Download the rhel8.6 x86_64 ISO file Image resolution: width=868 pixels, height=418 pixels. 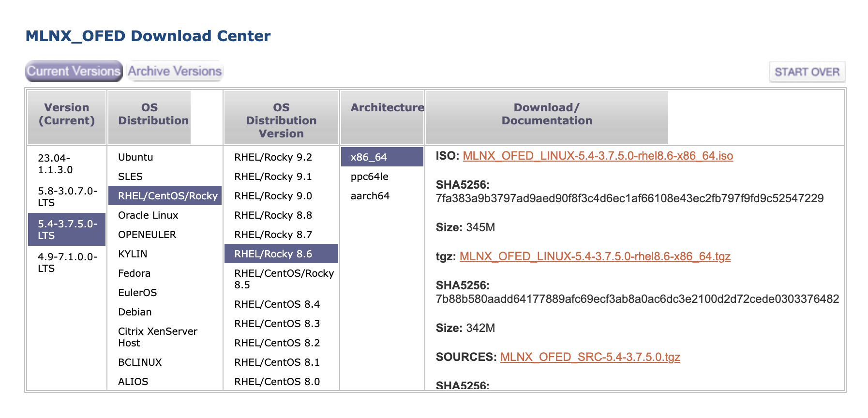[598, 156]
